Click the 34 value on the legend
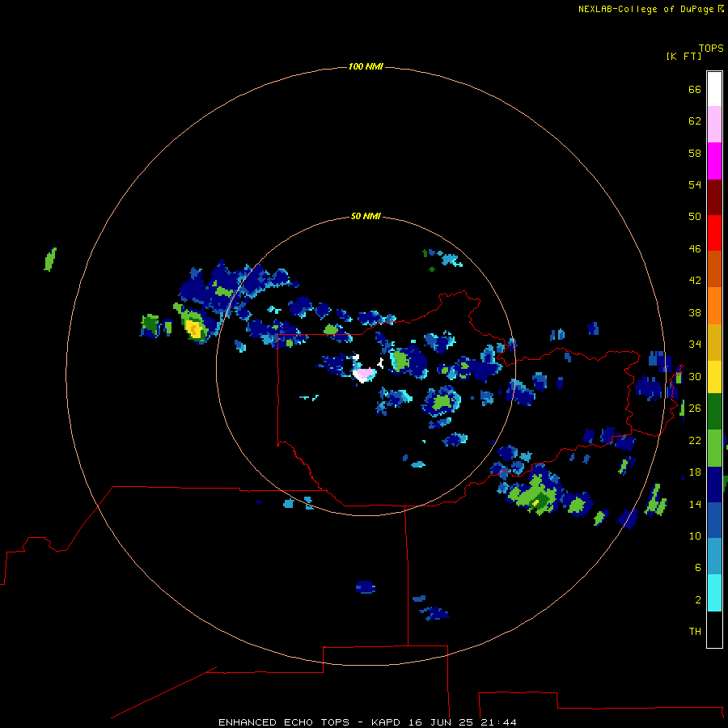Image resolution: width=728 pixels, height=728 pixels. point(695,345)
